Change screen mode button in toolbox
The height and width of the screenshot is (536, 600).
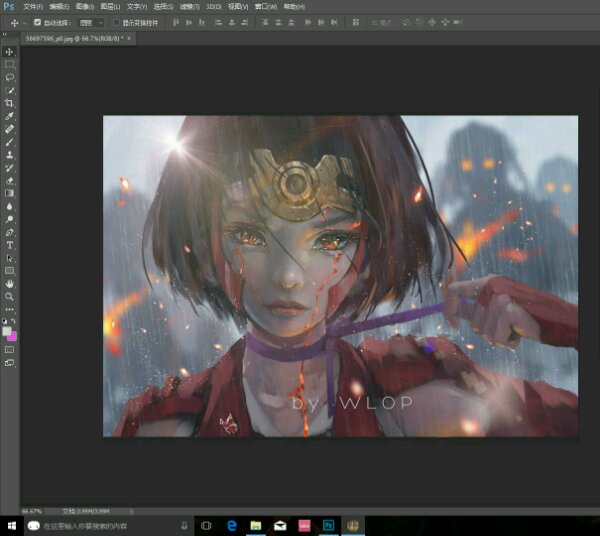click(x=9, y=363)
